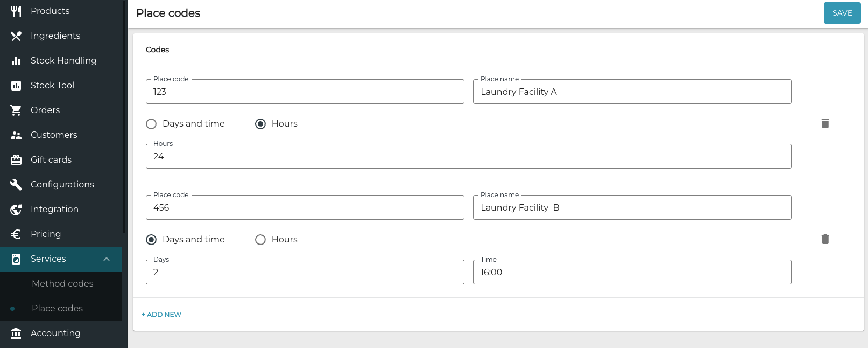
Task: Delete Laundry Facility A with trash icon
Action: click(x=825, y=123)
